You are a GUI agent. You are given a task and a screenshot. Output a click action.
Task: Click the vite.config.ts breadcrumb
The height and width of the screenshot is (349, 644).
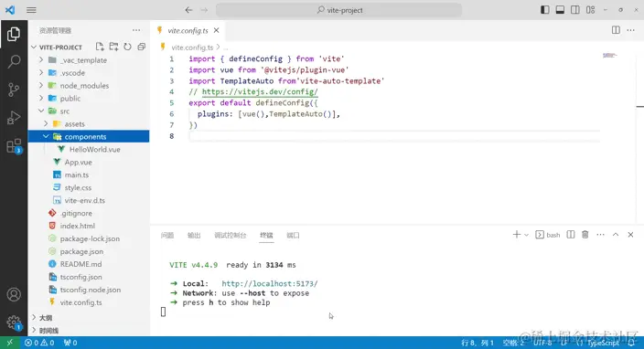[192, 48]
